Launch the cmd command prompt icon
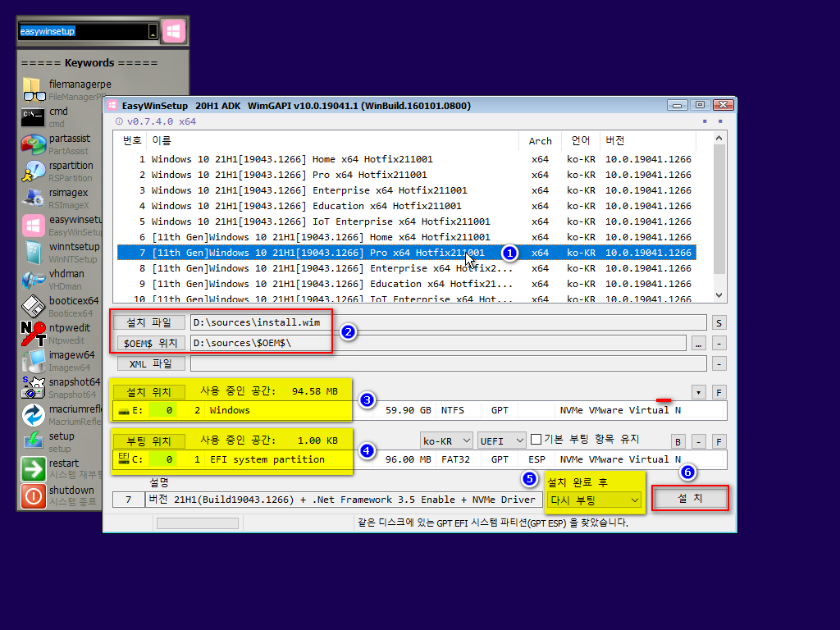840x630 pixels. point(33,116)
